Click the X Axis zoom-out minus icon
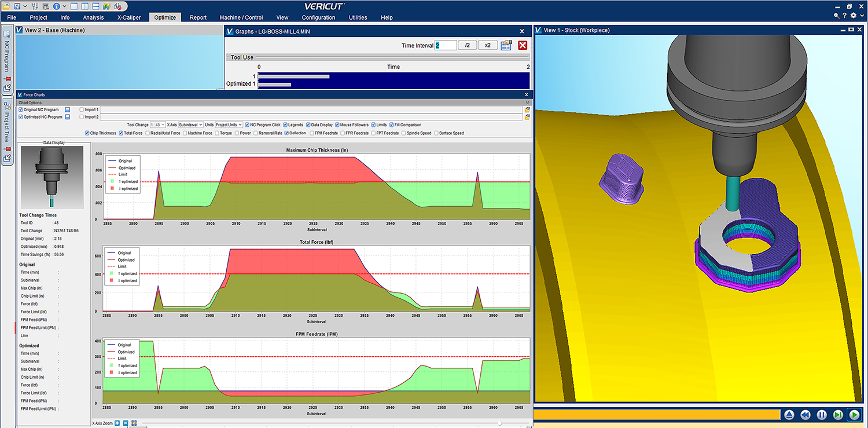This screenshot has width=868, height=428. coord(126,423)
